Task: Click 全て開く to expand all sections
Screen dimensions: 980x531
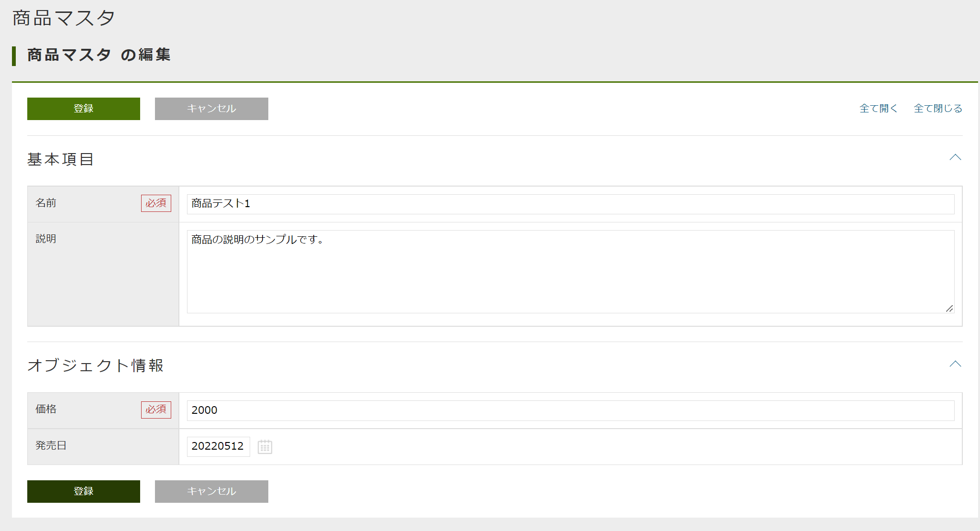Action: (879, 108)
